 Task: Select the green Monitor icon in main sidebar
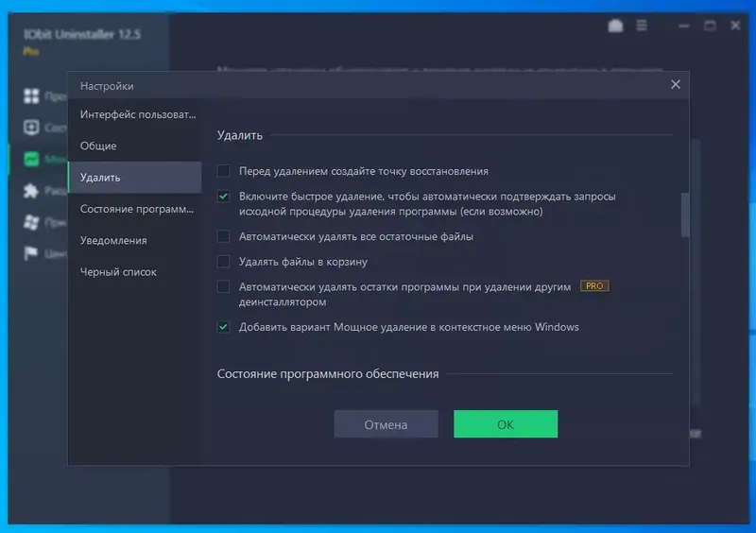(31, 159)
